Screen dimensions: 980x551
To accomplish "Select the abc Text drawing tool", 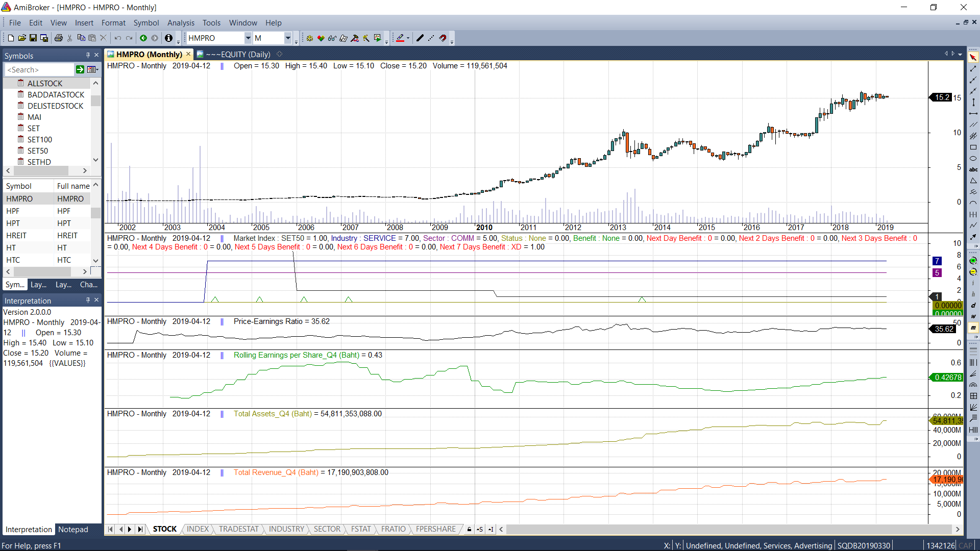I will [x=973, y=170].
